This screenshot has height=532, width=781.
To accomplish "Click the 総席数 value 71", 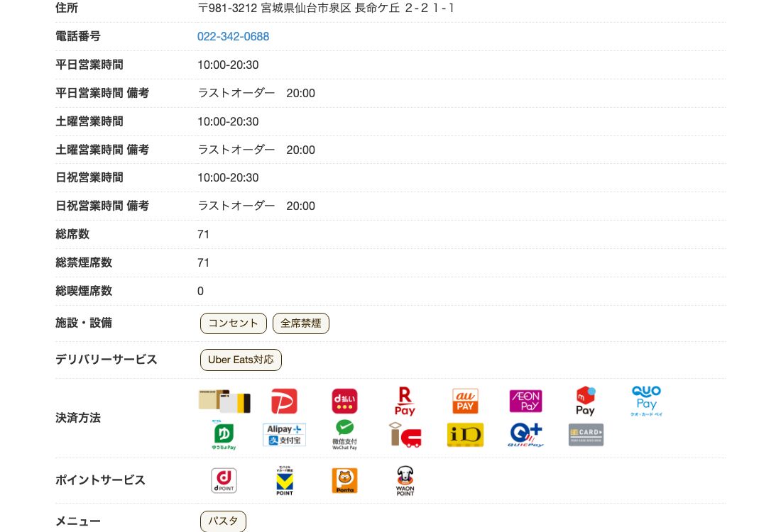I will 203,234.
